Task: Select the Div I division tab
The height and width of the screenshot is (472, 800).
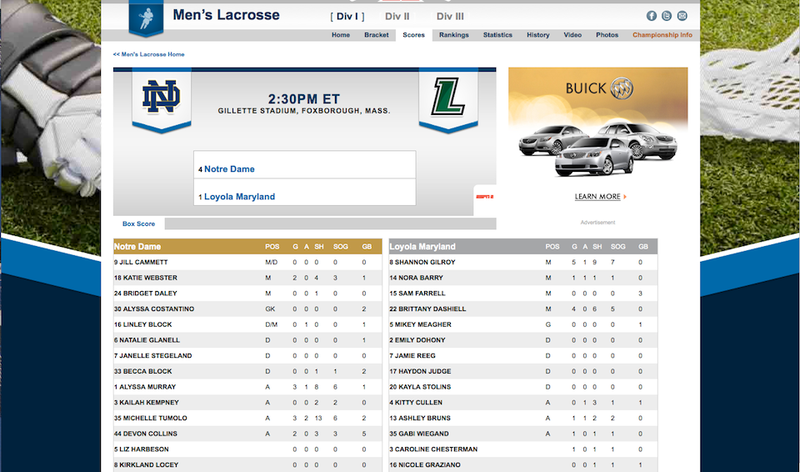Action: click(347, 16)
